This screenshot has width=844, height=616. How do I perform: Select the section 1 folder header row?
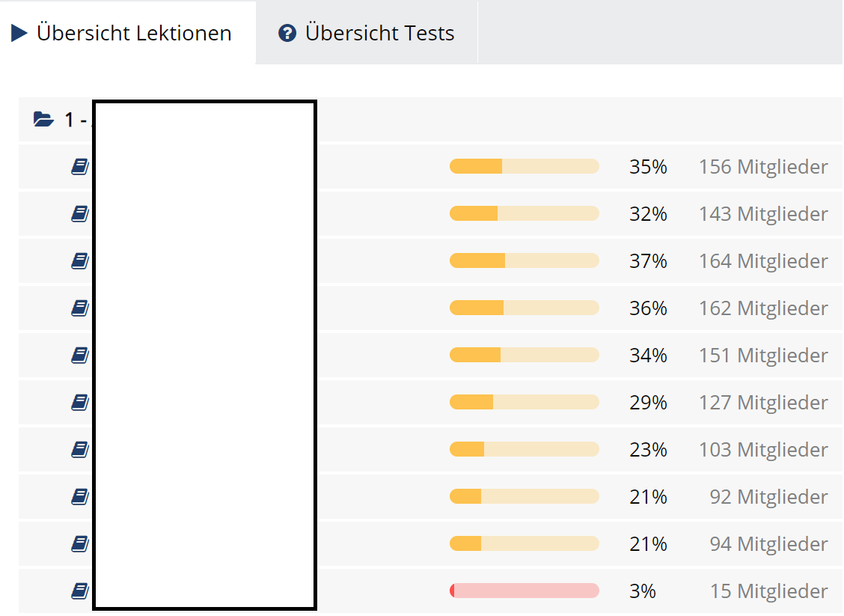[x=431, y=120]
